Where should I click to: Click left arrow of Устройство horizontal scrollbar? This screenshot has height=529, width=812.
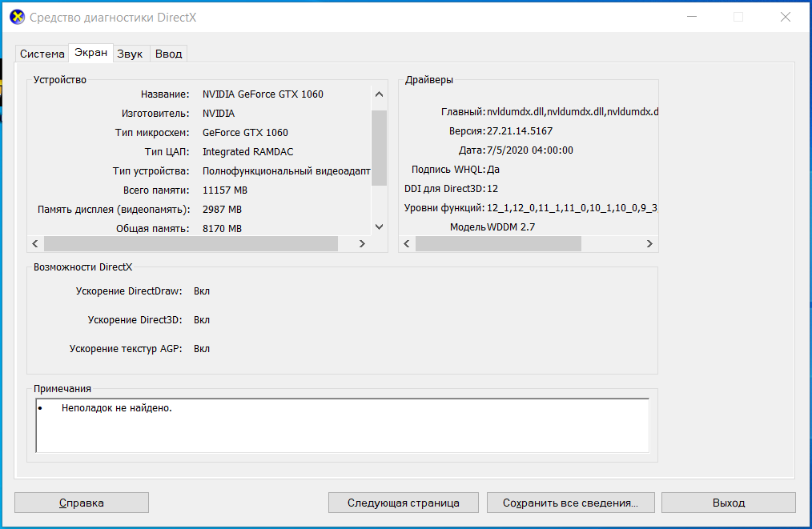tap(35, 244)
